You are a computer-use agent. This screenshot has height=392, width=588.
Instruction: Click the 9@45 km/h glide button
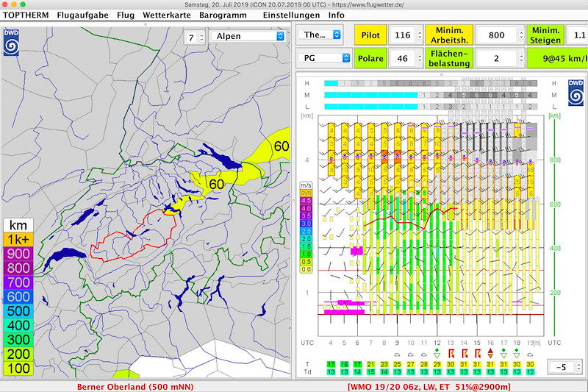[x=558, y=59]
